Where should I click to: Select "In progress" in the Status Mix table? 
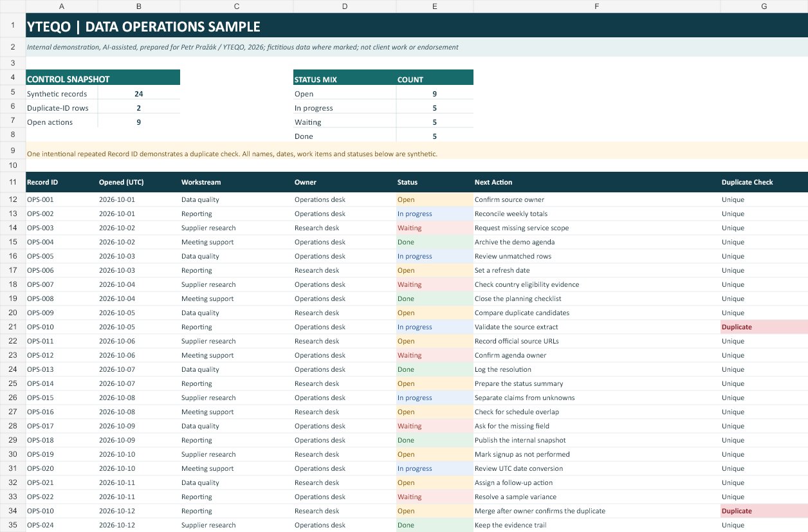345,108
